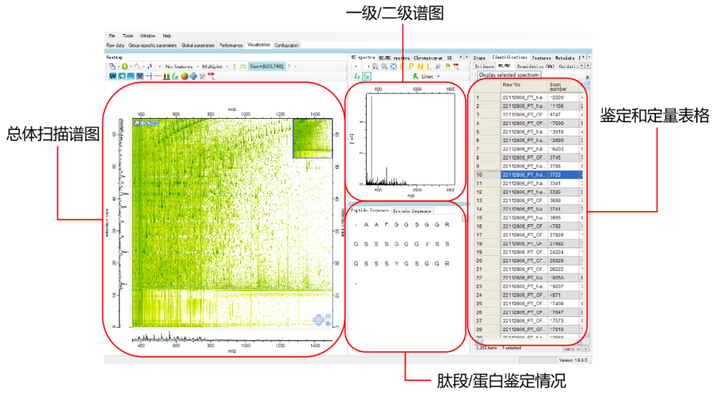Toggle the orange 'P' annotation in spectrum toolbar
This screenshot has height=393, width=720.
[411, 67]
